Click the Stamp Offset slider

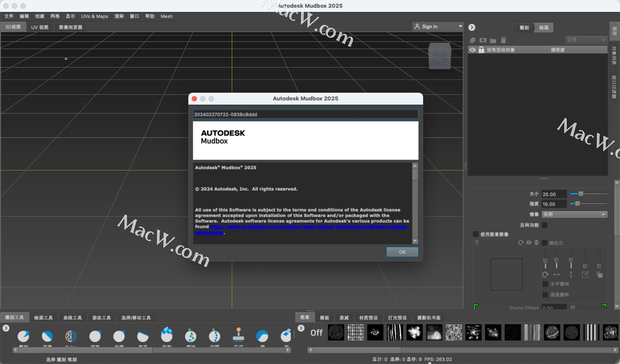[x=588, y=307]
